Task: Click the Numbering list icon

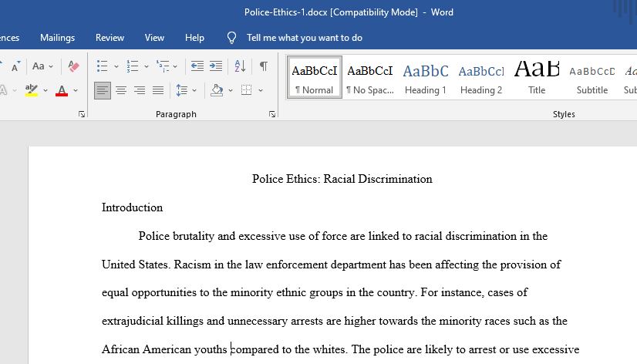Action: pyautogui.click(x=133, y=66)
